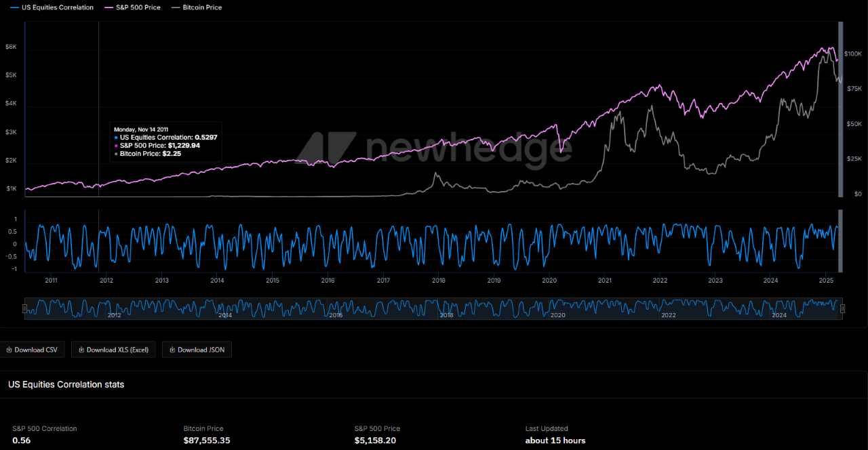Screen dimensions: 868x450
Task: Click the grey line marker for Bitcoin Price
Action: (x=174, y=7)
